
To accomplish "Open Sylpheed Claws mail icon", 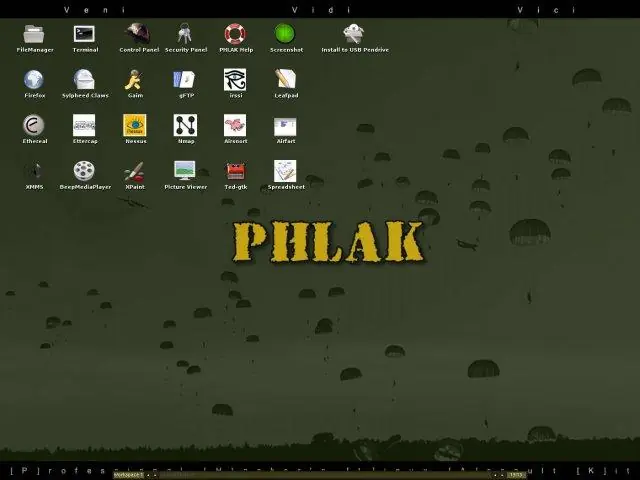I will [84, 80].
